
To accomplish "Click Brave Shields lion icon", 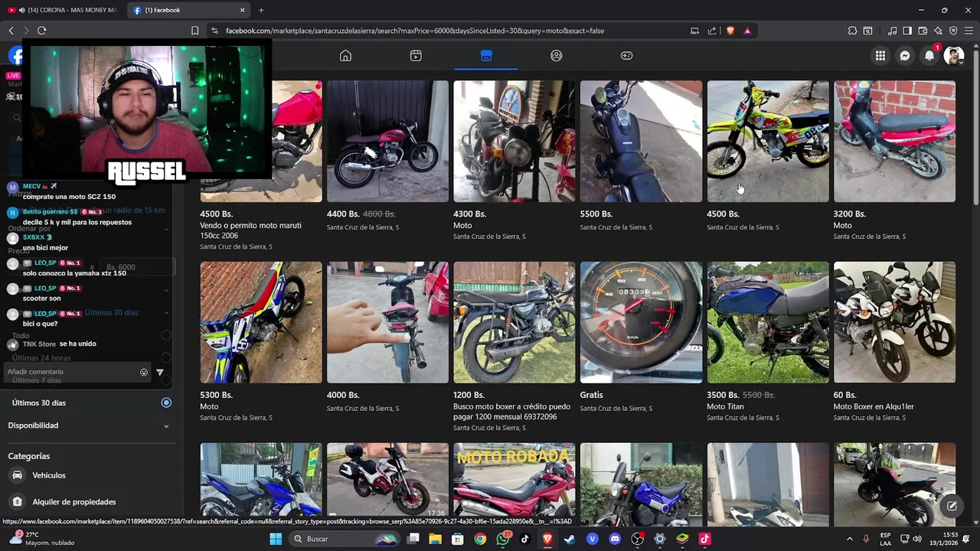I will click(730, 31).
